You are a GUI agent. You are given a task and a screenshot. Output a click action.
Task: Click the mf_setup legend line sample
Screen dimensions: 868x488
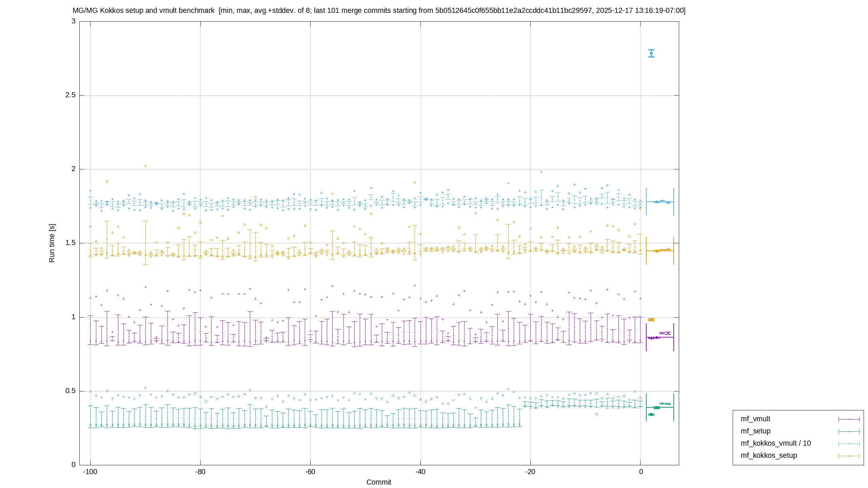(x=849, y=431)
